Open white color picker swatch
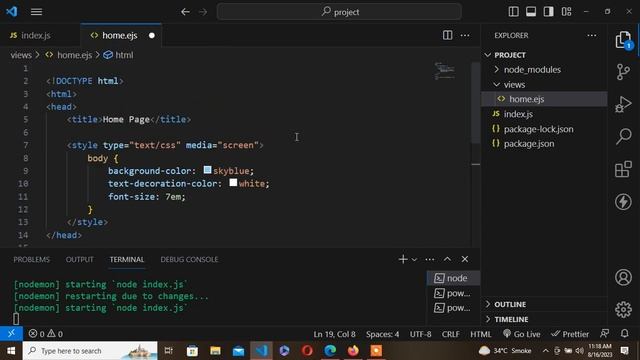The width and height of the screenshot is (640, 360). (x=233, y=182)
